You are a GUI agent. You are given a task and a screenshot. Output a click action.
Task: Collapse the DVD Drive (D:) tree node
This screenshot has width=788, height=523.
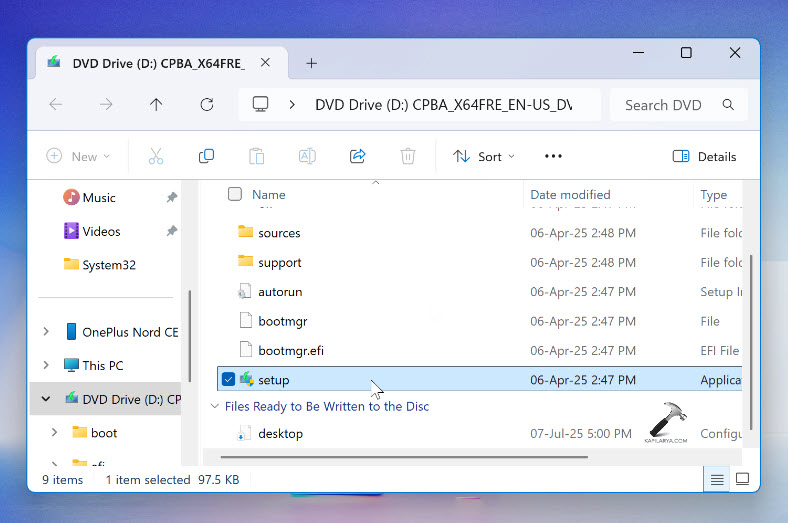(x=46, y=399)
